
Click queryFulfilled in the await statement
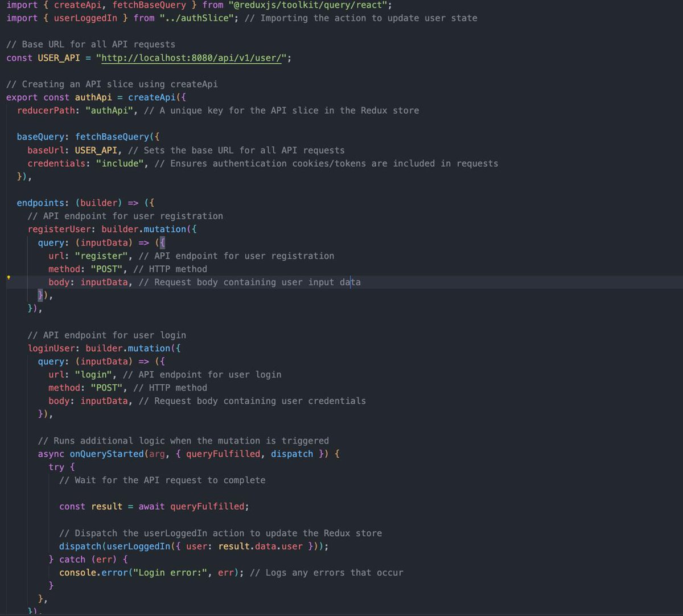click(207, 507)
